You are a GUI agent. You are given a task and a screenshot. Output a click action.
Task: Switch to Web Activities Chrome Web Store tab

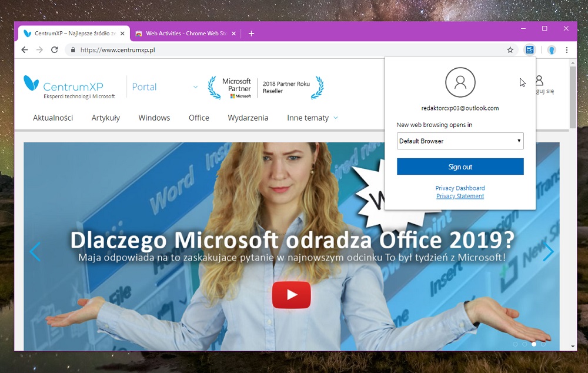[x=186, y=34]
